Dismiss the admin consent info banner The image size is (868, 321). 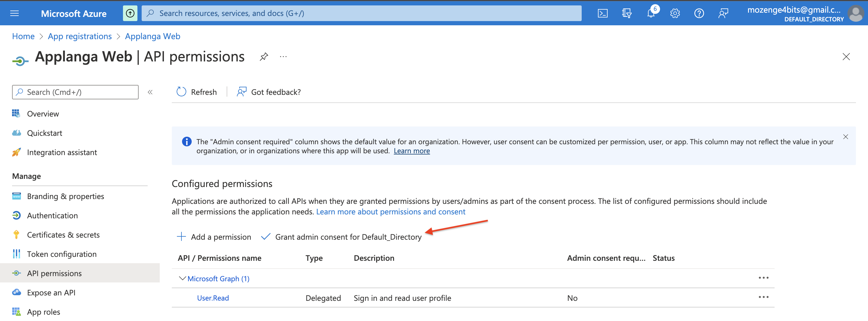845,136
